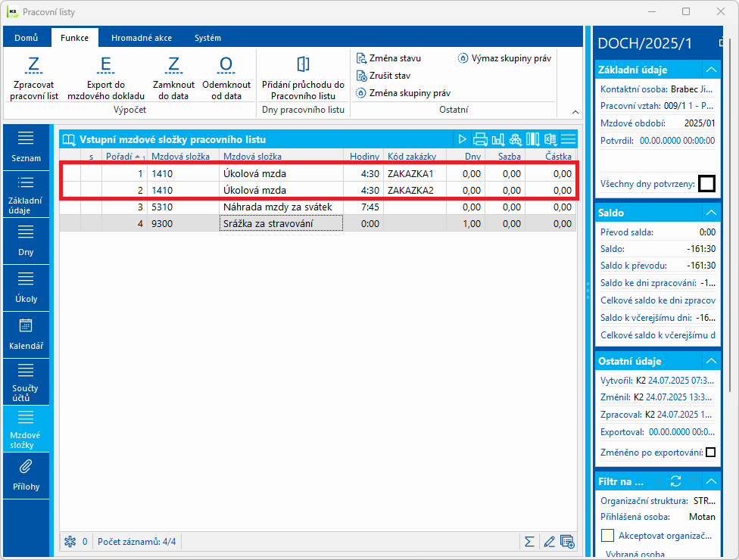Toggle the Akceptovat organizač... checkbox
Image resolution: width=739 pixels, height=560 pixels.
(x=608, y=536)
